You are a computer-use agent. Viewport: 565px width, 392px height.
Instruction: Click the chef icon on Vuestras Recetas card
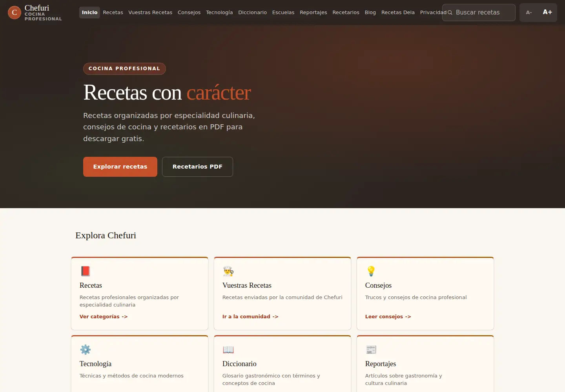[x=228, y=271]
